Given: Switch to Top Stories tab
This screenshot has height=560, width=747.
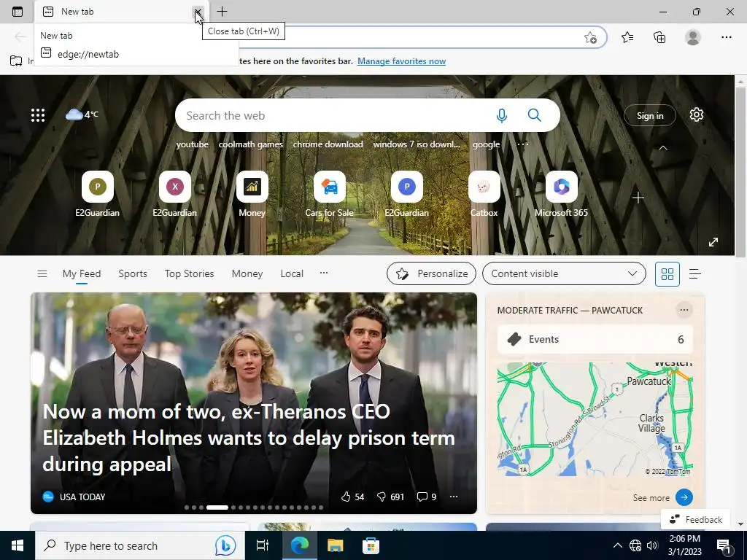Looking at the screenshot, I should pos(189,274).
